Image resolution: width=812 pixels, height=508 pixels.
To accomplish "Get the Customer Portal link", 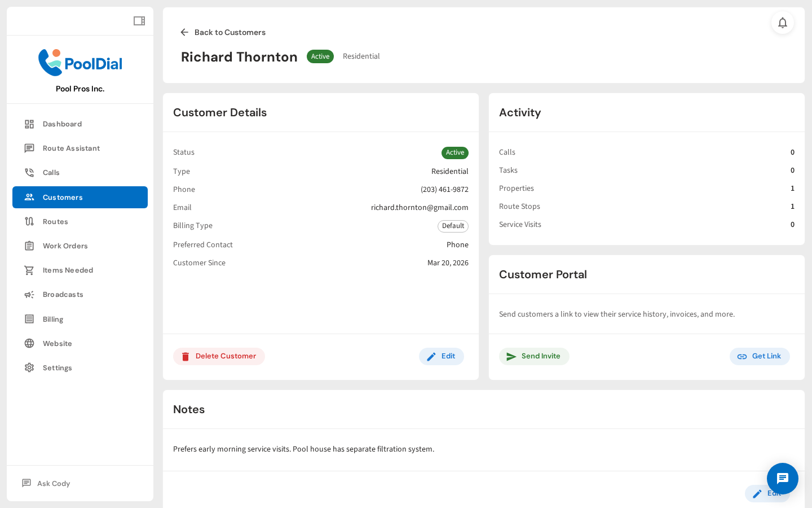I will pos(760,356).
